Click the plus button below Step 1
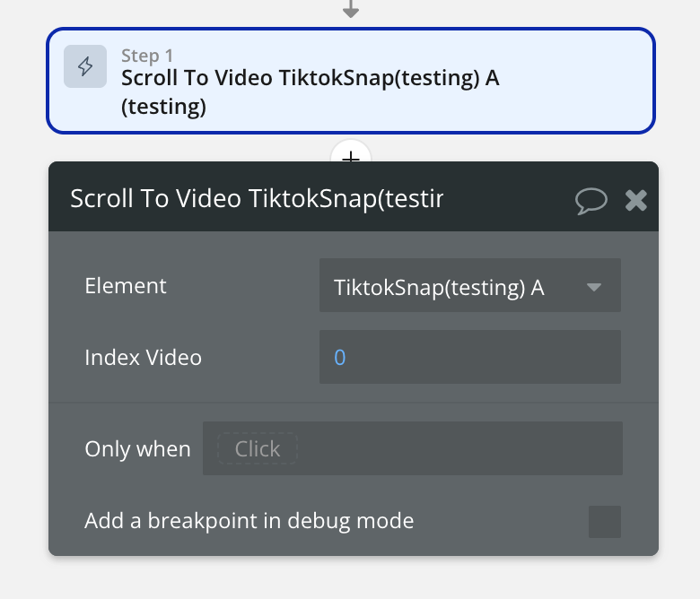 (x=351, y=156)
